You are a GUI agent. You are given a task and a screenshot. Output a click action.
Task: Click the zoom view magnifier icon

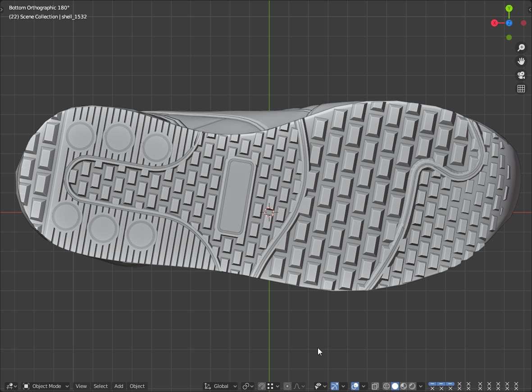[521, 48]
